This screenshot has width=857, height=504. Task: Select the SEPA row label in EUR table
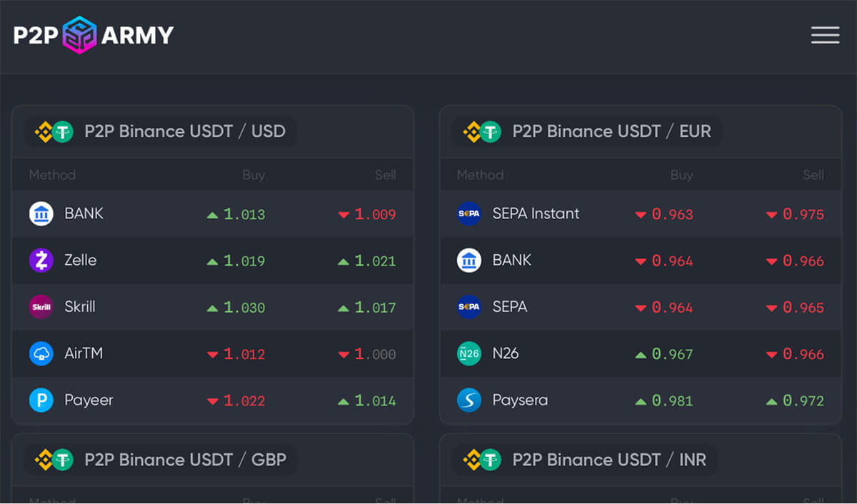(x=510, y=307)
